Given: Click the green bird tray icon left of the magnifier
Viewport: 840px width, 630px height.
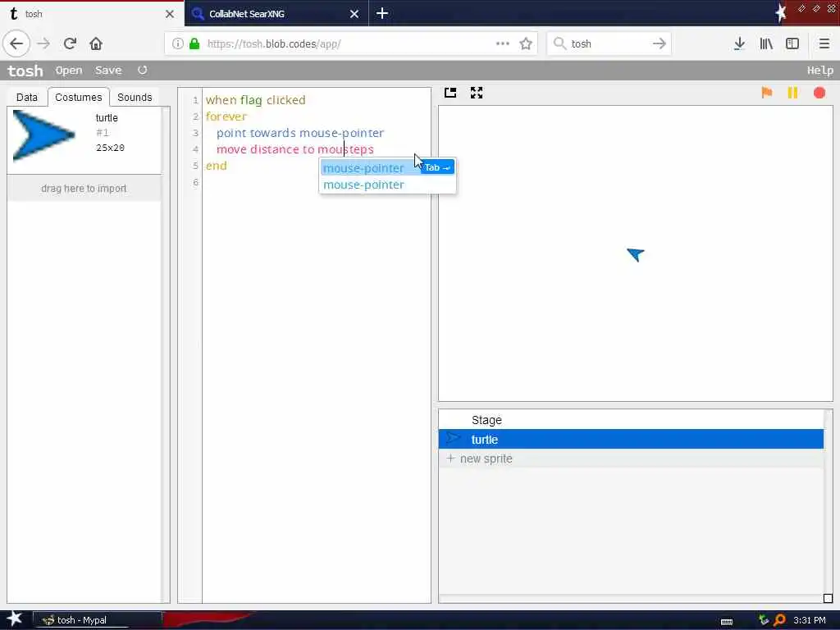Looking at the screenshot, I should (x=764, y=620).
